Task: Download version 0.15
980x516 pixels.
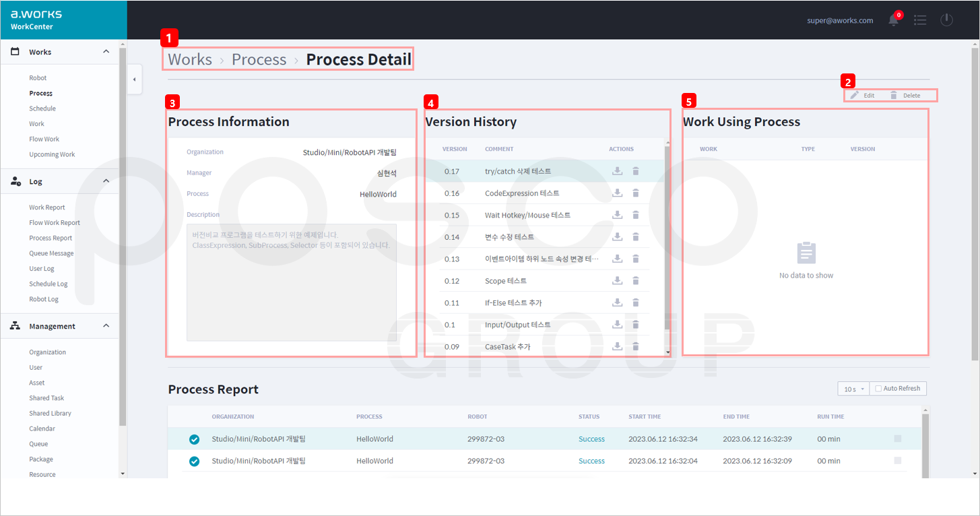Action: (617, 215)
